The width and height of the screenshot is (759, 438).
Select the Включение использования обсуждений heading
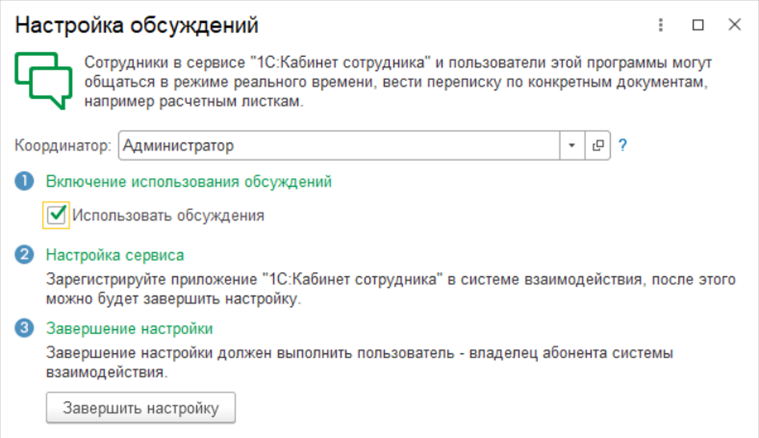pyautogui.click(x=189, y=182)
